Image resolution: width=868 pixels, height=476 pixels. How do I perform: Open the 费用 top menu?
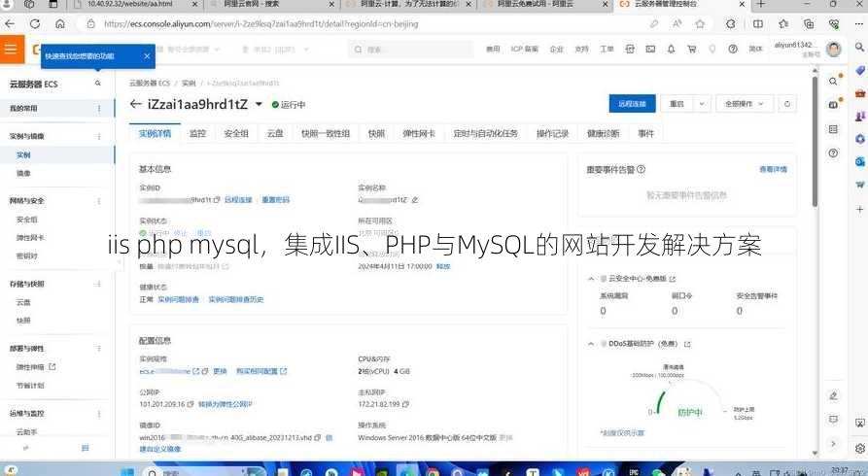point(493,49)
